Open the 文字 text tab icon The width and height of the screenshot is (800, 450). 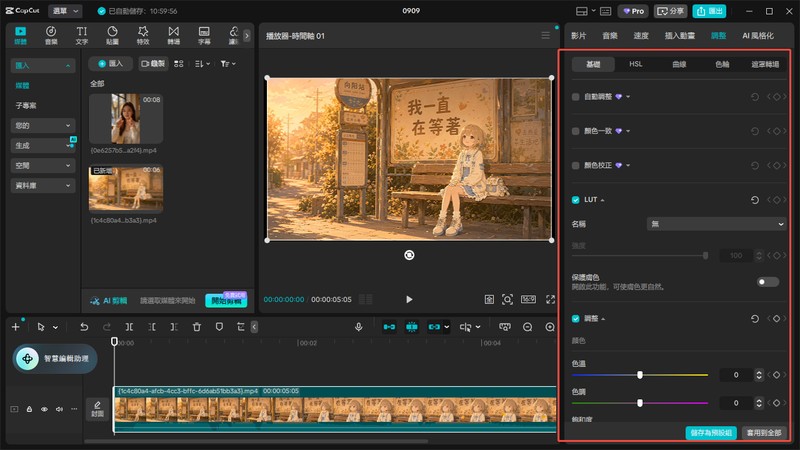pos(82,35)
